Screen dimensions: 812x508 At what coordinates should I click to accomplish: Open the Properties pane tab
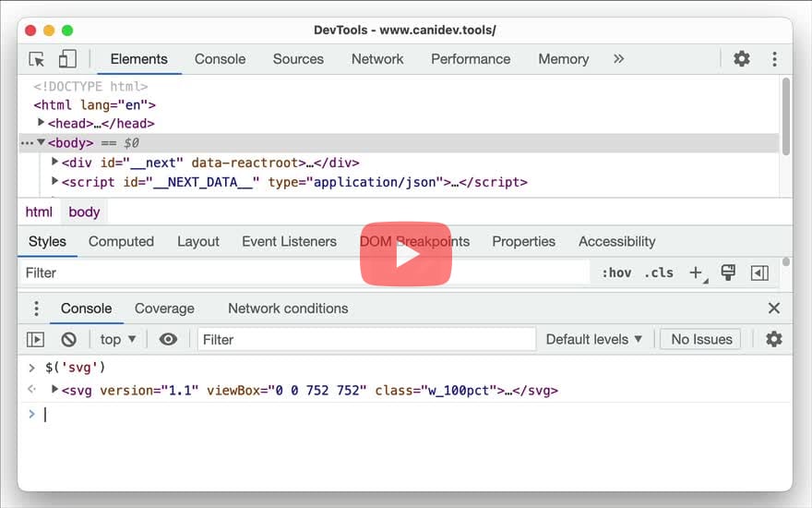[x=523, y=242]
